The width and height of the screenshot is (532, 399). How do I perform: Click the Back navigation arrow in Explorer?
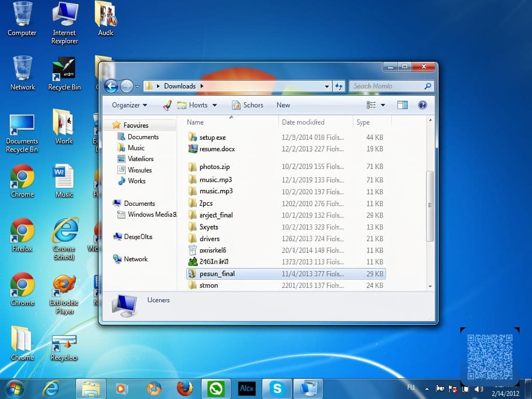click(x=111, y=86)
